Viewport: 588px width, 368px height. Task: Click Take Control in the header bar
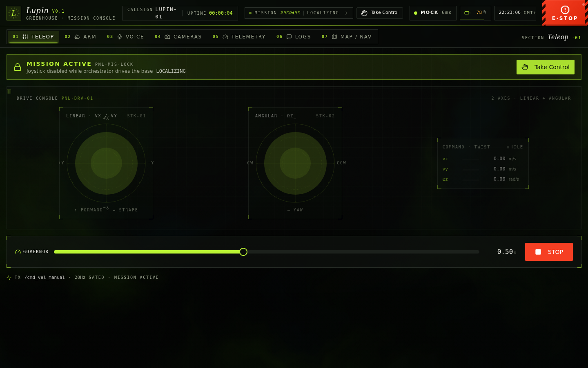[380, 13]
